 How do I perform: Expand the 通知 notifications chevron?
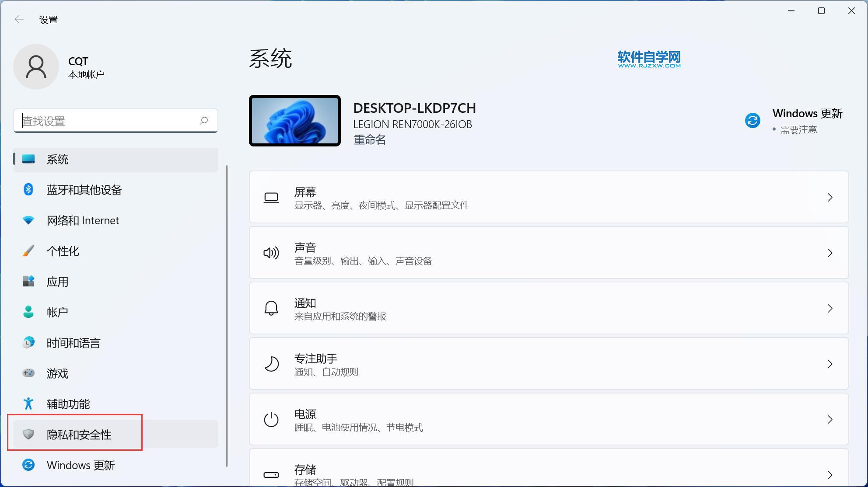point(829,309)
